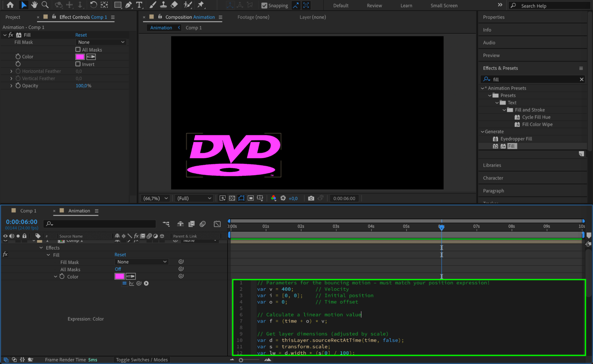This screenshot has height=364, width=593.
Task: Select the Type text tool
Action: [x=139, y=5]
